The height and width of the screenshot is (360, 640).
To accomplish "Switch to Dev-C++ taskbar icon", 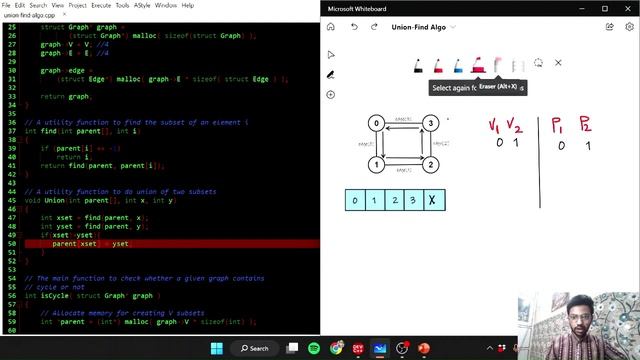I will (x=358, y=348).
